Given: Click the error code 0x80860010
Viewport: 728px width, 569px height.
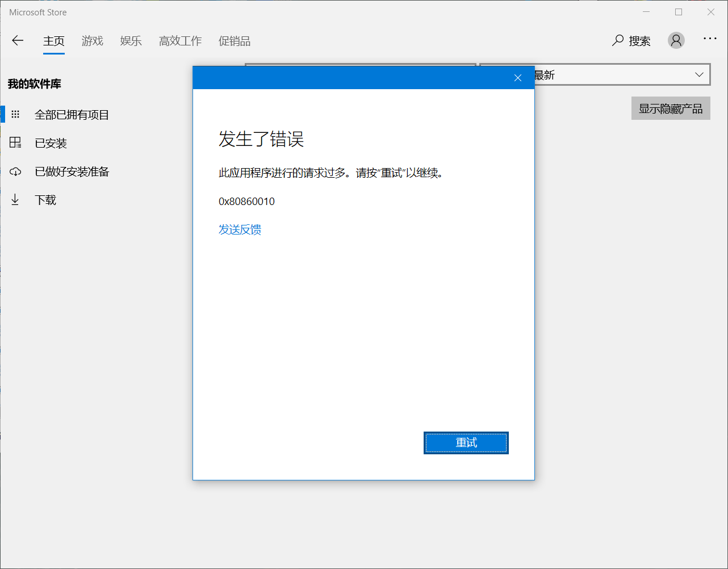Looking at the screenshot, I should point(246,202).
